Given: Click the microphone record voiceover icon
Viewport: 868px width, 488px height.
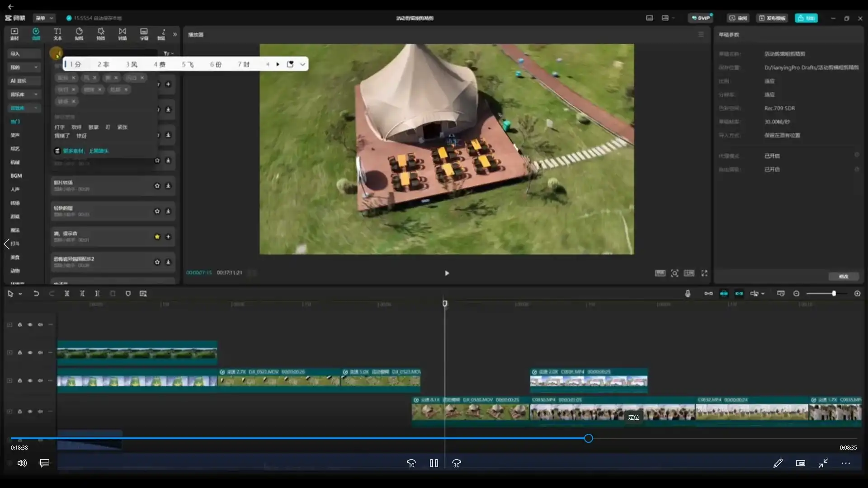Looking at the screenshot, I should pos(688,294).
